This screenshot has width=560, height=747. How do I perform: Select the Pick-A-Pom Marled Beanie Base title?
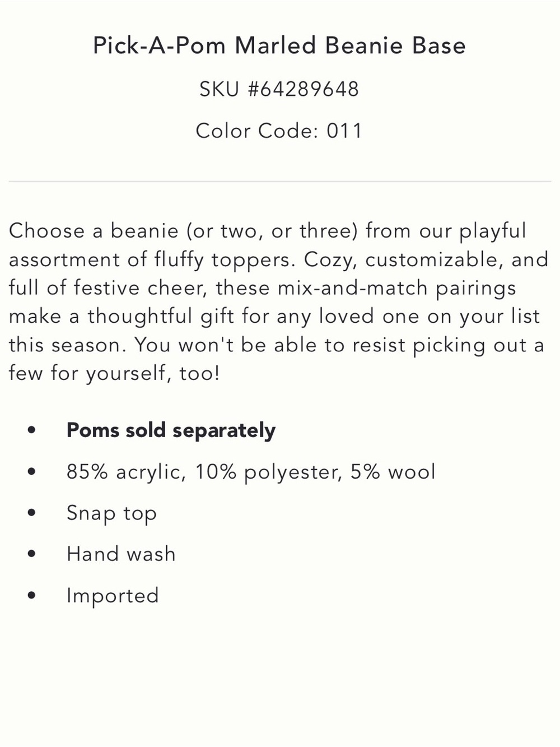click(279, 45)
